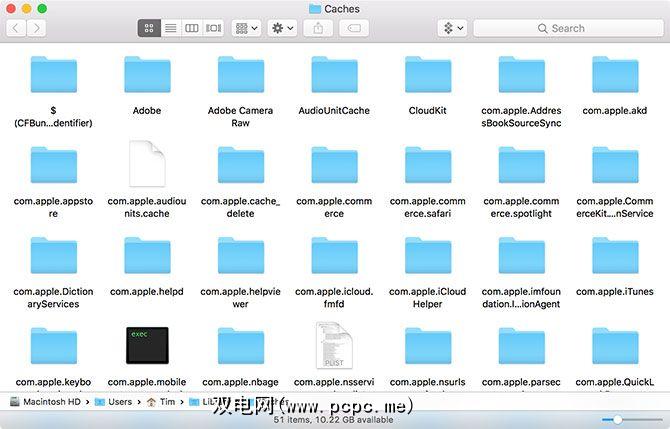Click the Share toolbar button
The image size is (670, 429).
click(x=318, y=28)
